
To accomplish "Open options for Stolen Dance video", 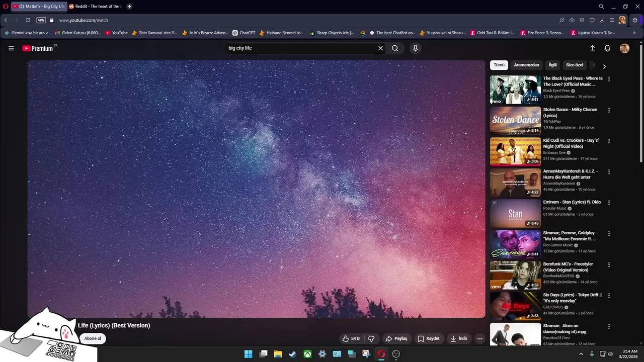I will point(609,110).
